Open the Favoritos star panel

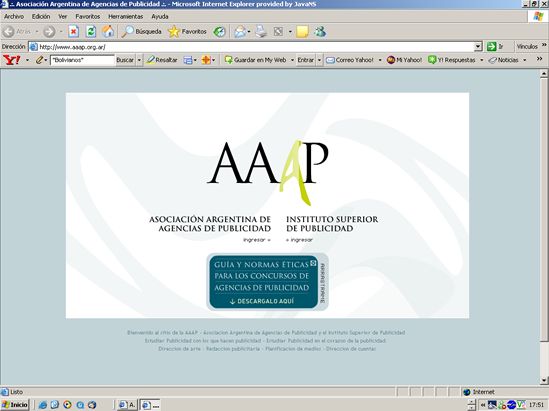click(x=187, y=32)
